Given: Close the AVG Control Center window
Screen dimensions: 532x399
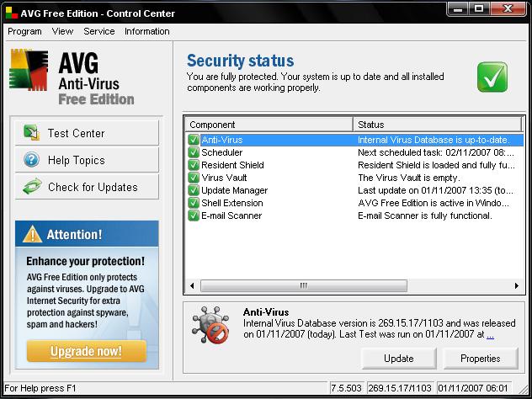Looking at the screenshot, I should coord(508,9).
